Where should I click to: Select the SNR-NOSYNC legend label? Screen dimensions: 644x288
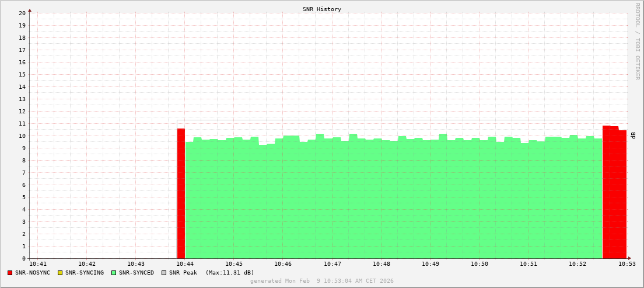coord(33,273)
